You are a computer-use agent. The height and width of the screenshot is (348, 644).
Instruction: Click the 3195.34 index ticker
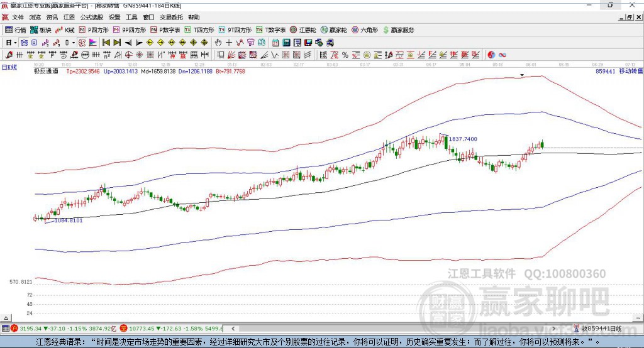(x=30, y=329)
